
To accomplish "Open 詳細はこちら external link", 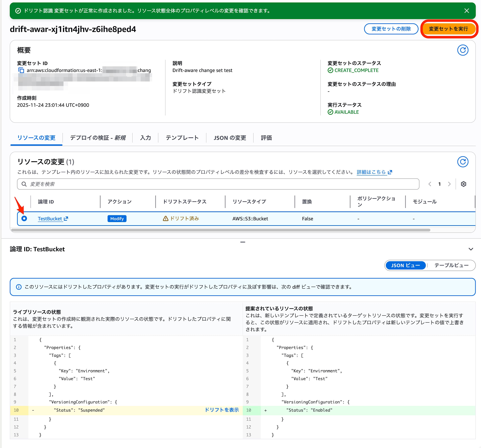I will point(372,172).
